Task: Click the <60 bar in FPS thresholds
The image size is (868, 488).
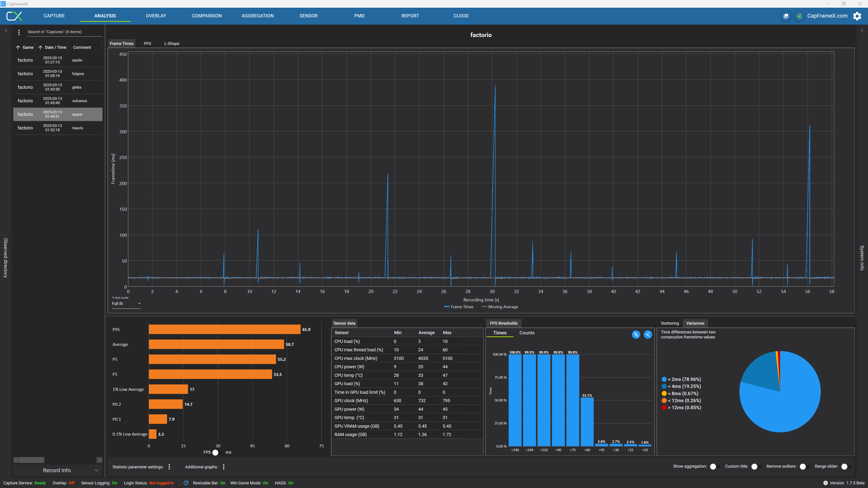Action: [x=587, y=422]
